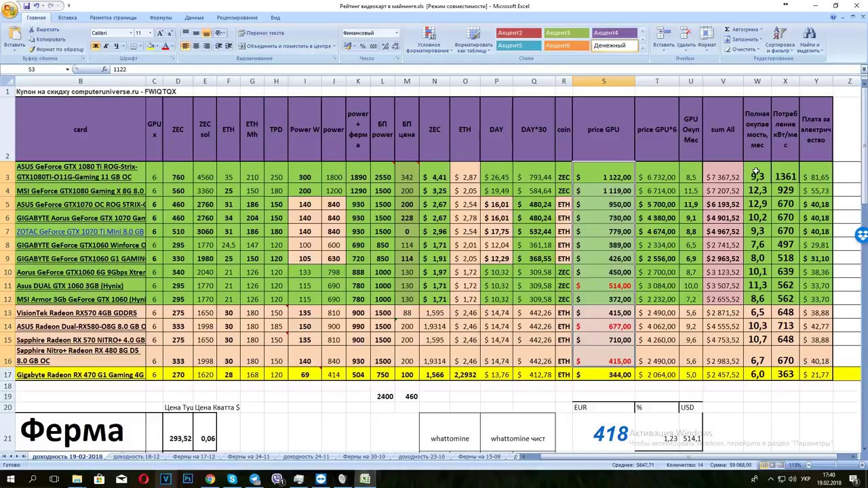Screen dimensions: 868x488
Task: Toggle top vertical alignment
Action: [186, 33]
